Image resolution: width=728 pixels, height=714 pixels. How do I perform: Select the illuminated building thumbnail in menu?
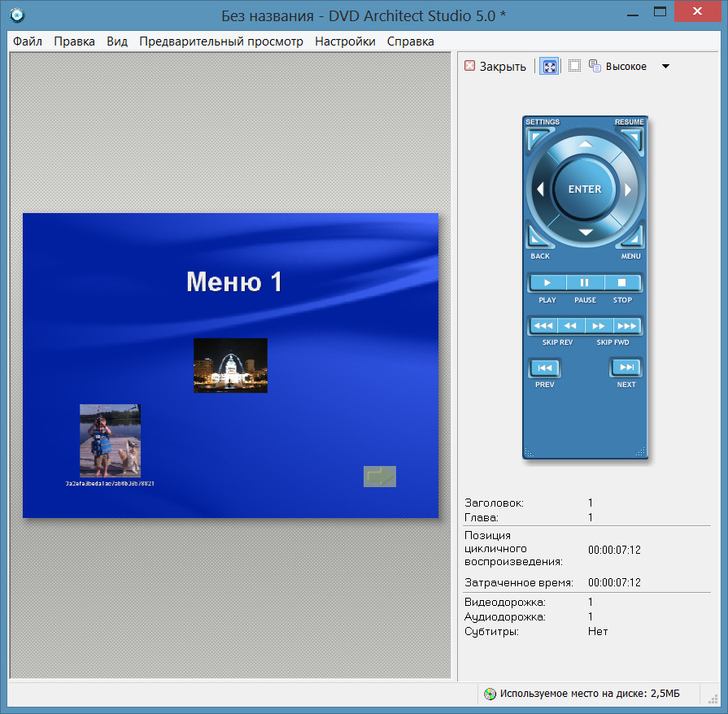[230, 366]
